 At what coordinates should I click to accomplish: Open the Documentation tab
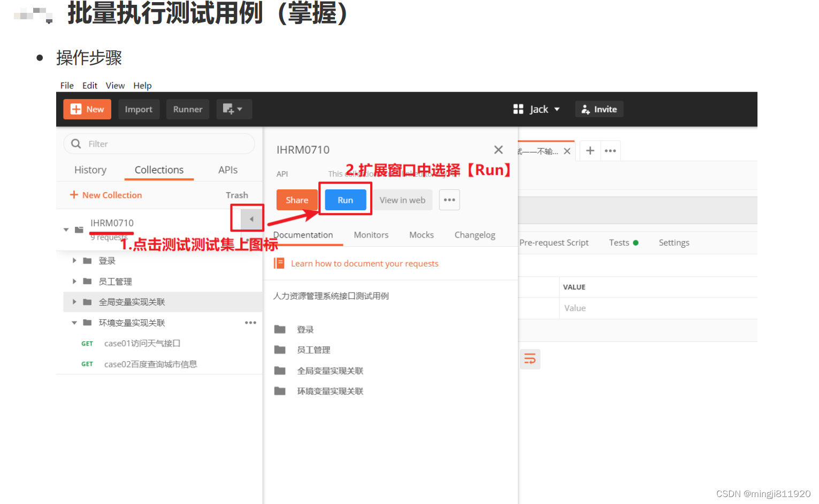pyautogui.click(x=303, y=235)
